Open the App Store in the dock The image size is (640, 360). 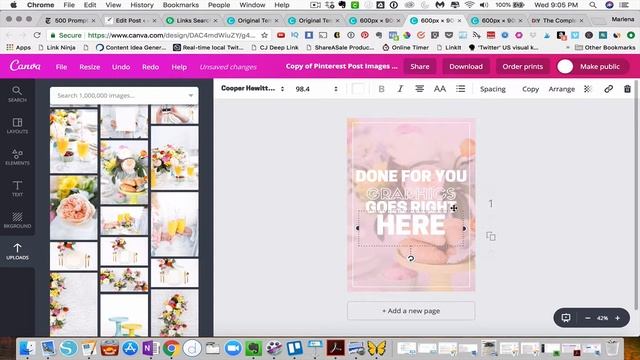coord(130,348)
